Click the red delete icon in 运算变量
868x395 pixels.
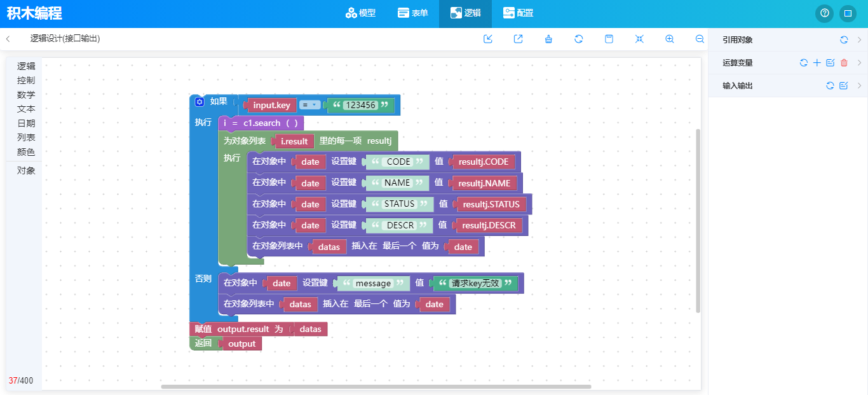click(x=844, y=62)
